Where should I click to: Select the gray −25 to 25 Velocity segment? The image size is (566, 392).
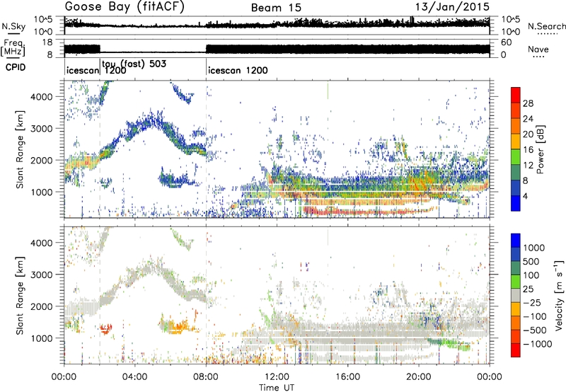click(x=516, y=295)
